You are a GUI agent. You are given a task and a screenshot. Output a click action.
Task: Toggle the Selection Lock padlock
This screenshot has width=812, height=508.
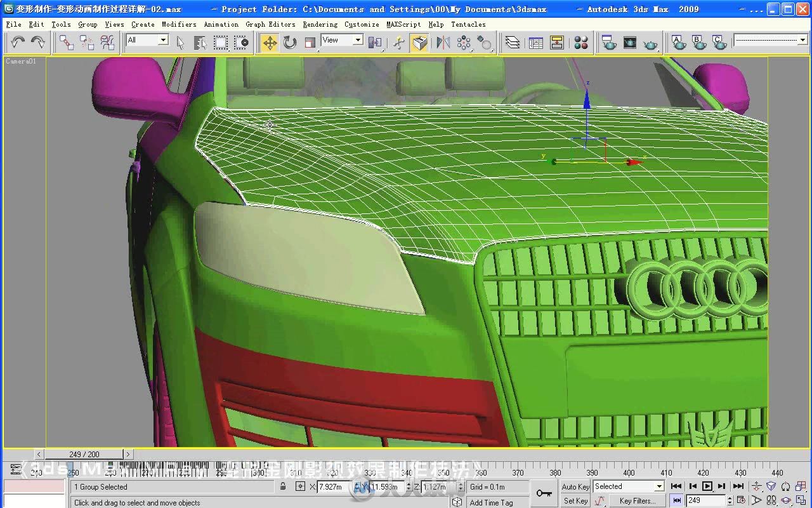pyautogui.click(x=283, y=487)
